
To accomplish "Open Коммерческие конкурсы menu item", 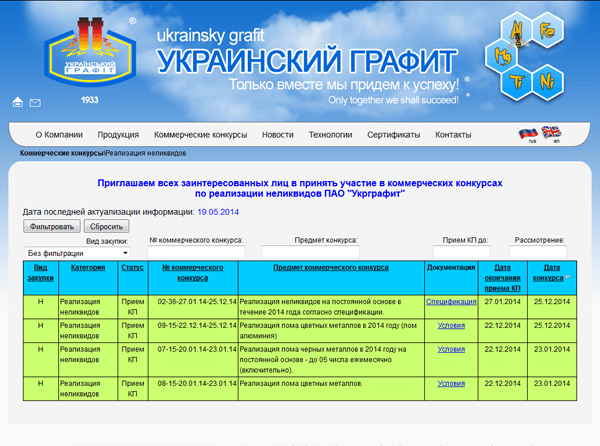I will (x=201, y=135).
